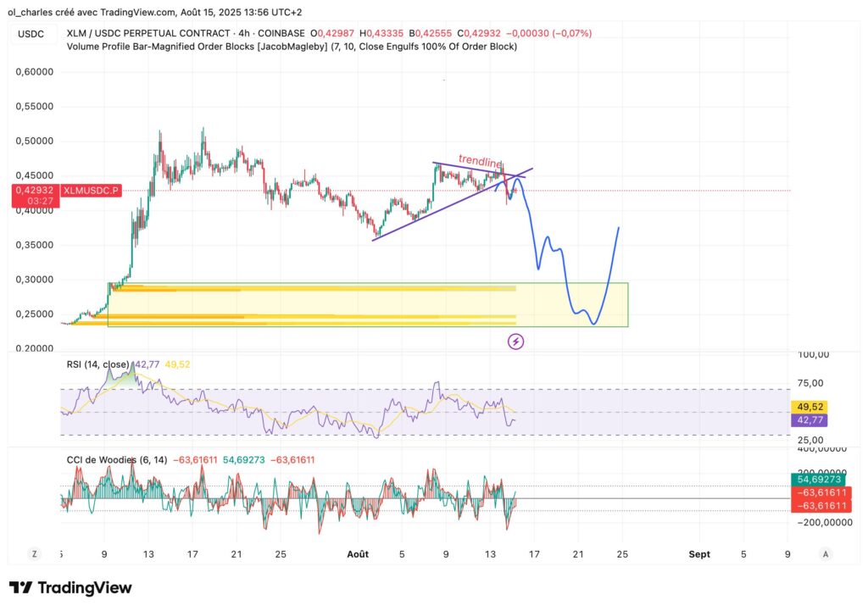
Task: Select the USDC currency button
Action: click(x=30, y=34)
